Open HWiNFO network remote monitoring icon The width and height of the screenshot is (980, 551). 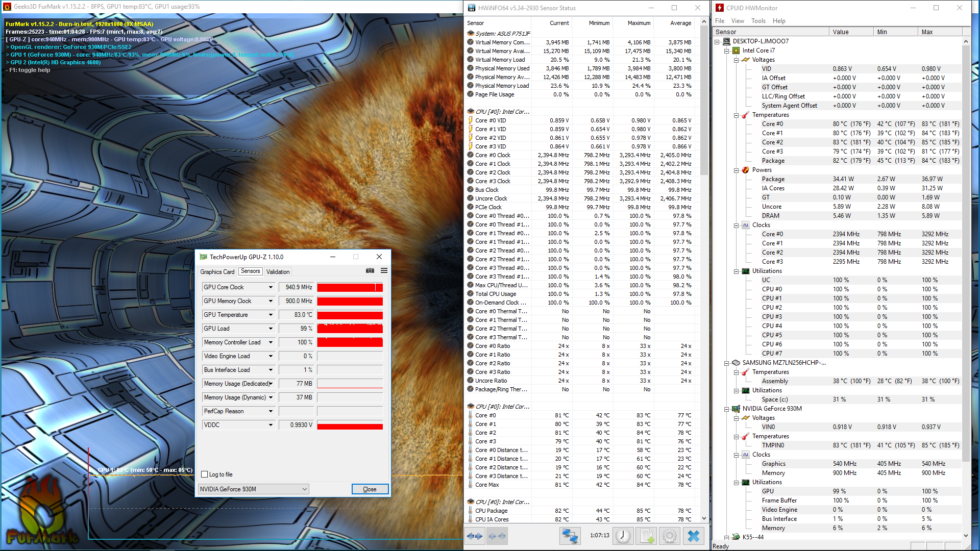(570, 536)
